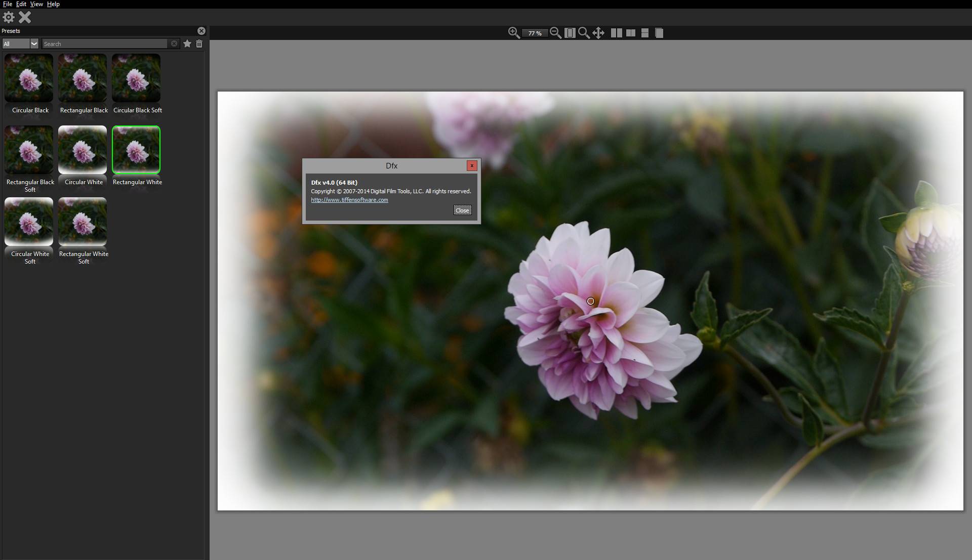
Task: Select the Rectangular Black Soft preset
Action: point(29,150)
